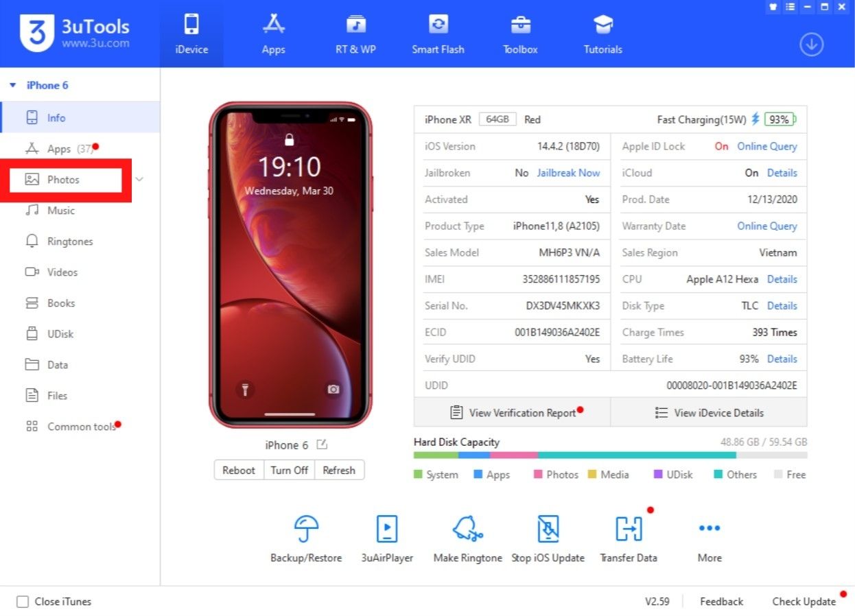The image size is (855, 616).
Task: Open the RT & WP tab
Action: (x=355, y=34)
